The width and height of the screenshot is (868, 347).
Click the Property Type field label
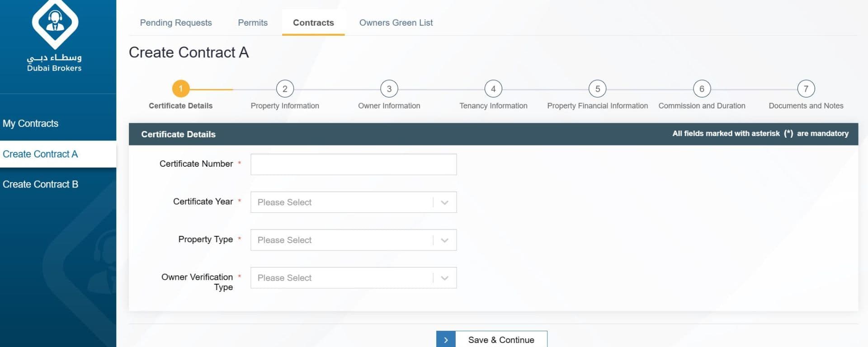coord(206,239)
